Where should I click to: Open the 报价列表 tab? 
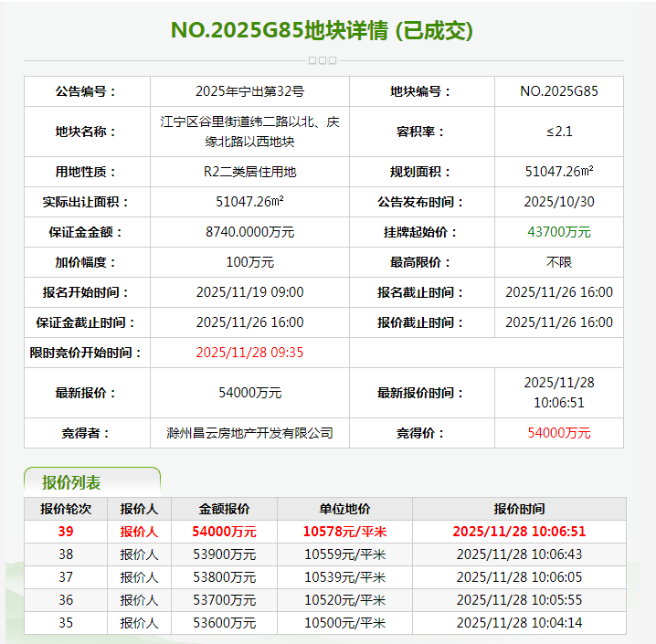click(x=72, y=483)
